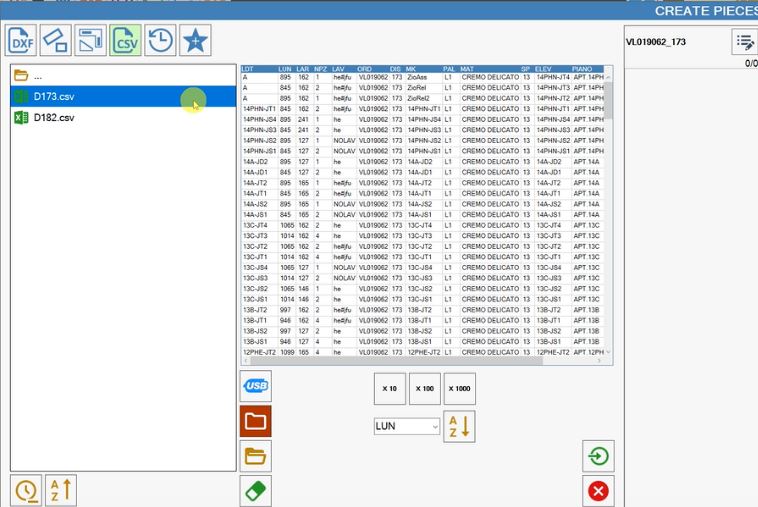
Task: Click the LUN column header
Action: click(x=285, y=69)
